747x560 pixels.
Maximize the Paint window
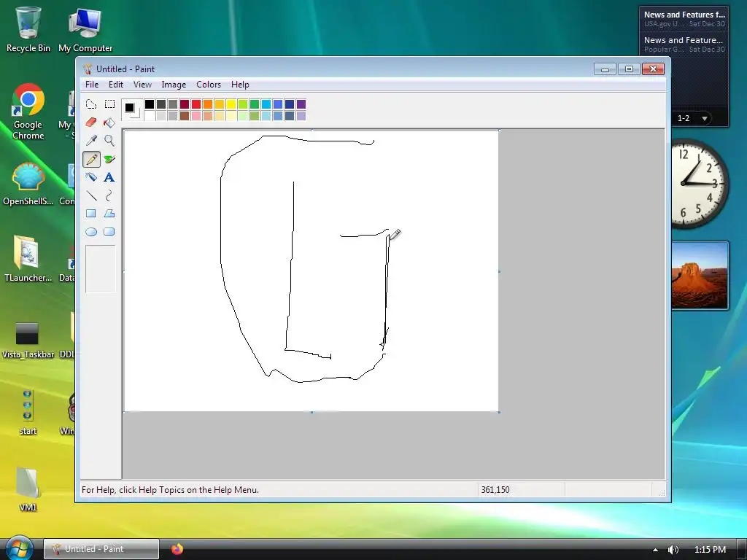(629, 69)
